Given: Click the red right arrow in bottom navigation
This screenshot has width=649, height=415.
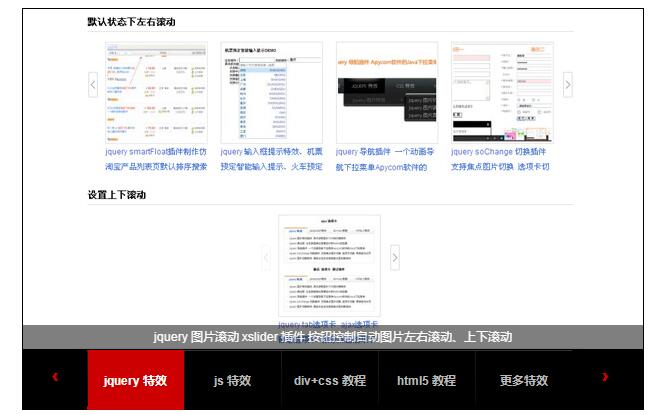Looking at the screenshot, I should click(x=605, y=377).
